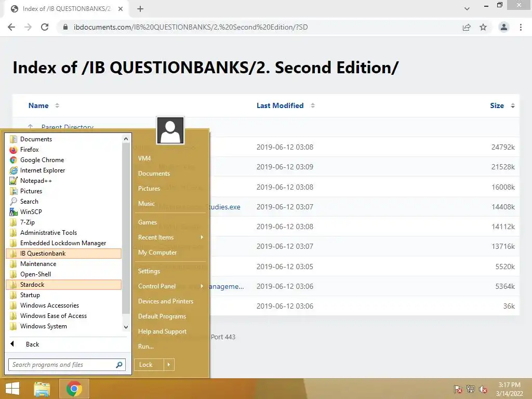The image size is (532, 399).
Task: Click the Action Center flag in the tray
Action: point(458,389)
